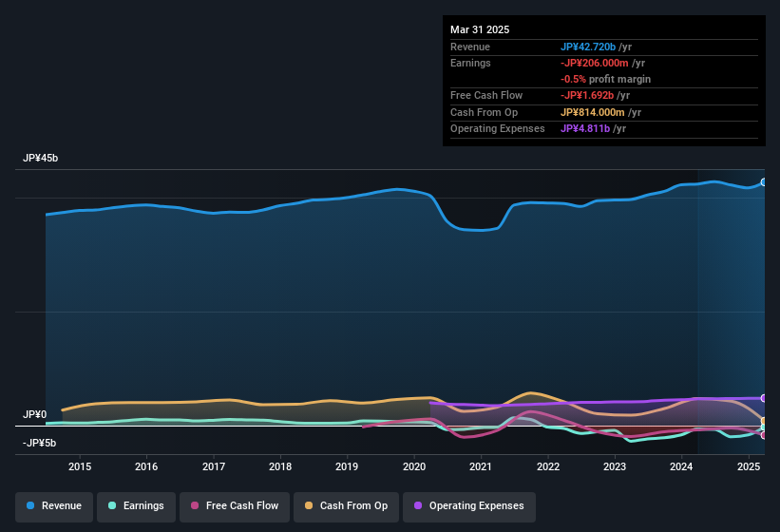Click the 2021 x-axis label
Viewport: 780px width, 532px height.
tap(481, 466)
